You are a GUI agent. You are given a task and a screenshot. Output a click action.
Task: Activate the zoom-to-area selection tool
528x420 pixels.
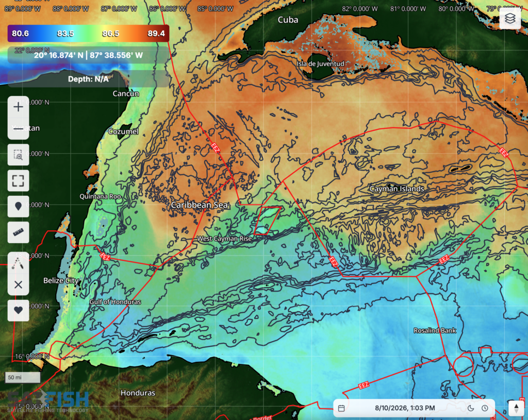click(x=18, y=155)
